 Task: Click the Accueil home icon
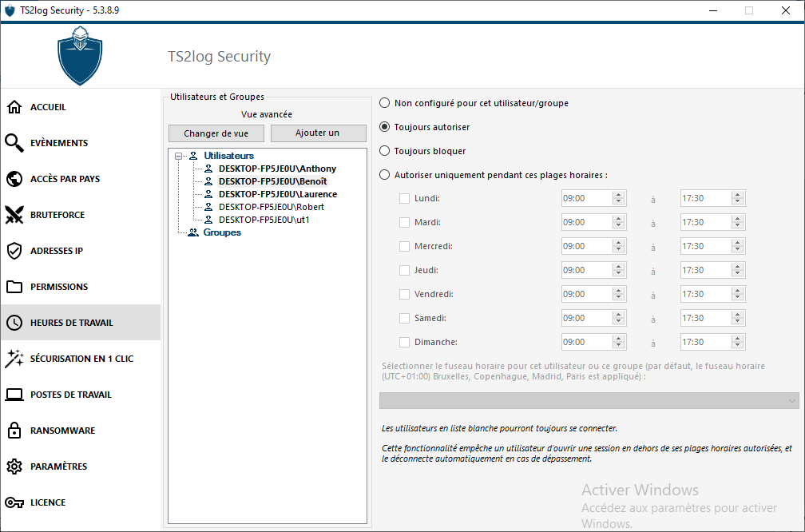(x=14, y=107)
